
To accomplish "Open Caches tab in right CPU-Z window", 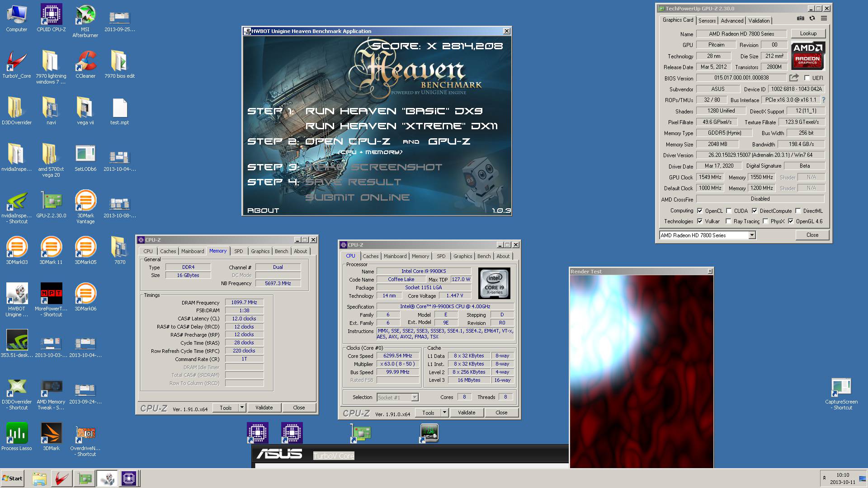I will [x=371, y=256].
